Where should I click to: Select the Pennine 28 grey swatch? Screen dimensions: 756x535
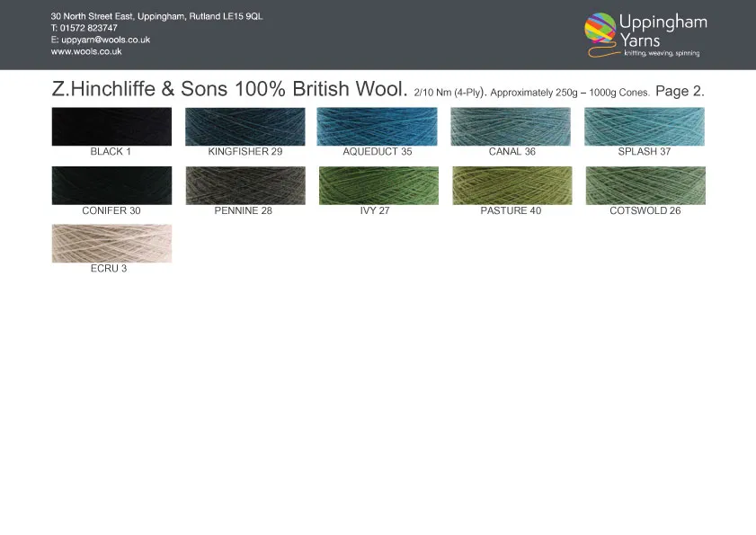[x=245, y=185]
